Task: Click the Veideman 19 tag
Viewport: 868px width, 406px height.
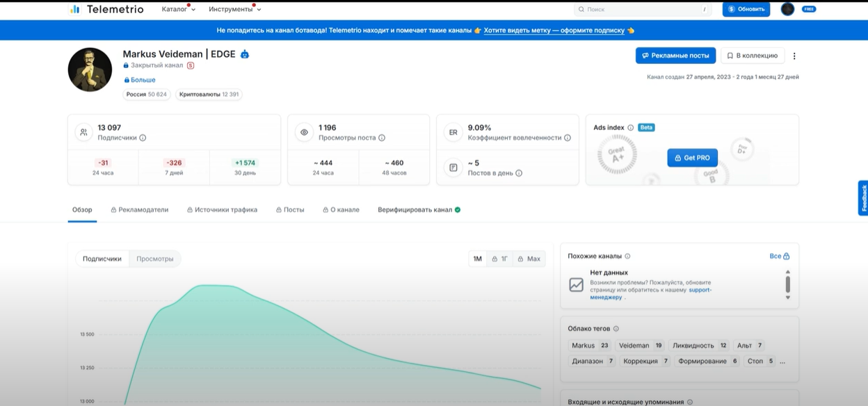Action: 641,346
